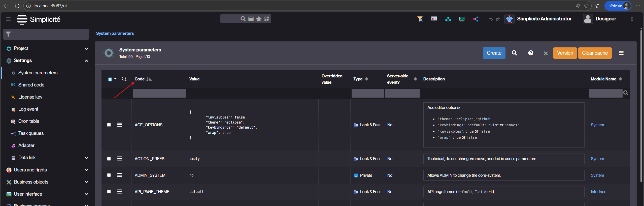Toggle the select-all checkbox in table header
This screenshot has height=206, width=644.
click(110, 79)
